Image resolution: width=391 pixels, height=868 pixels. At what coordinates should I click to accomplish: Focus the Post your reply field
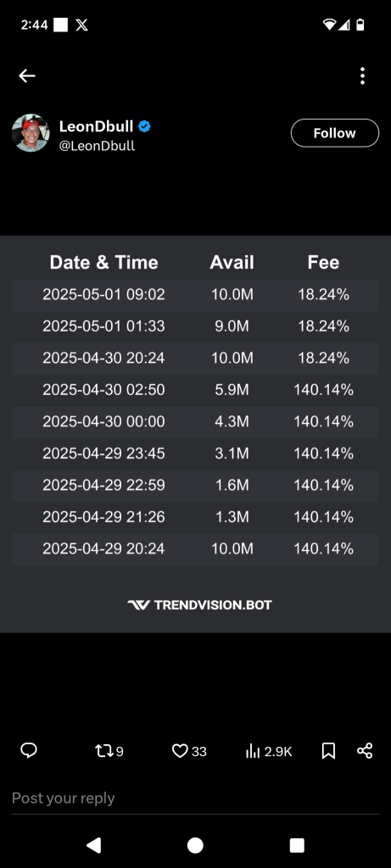pos(195,798)
